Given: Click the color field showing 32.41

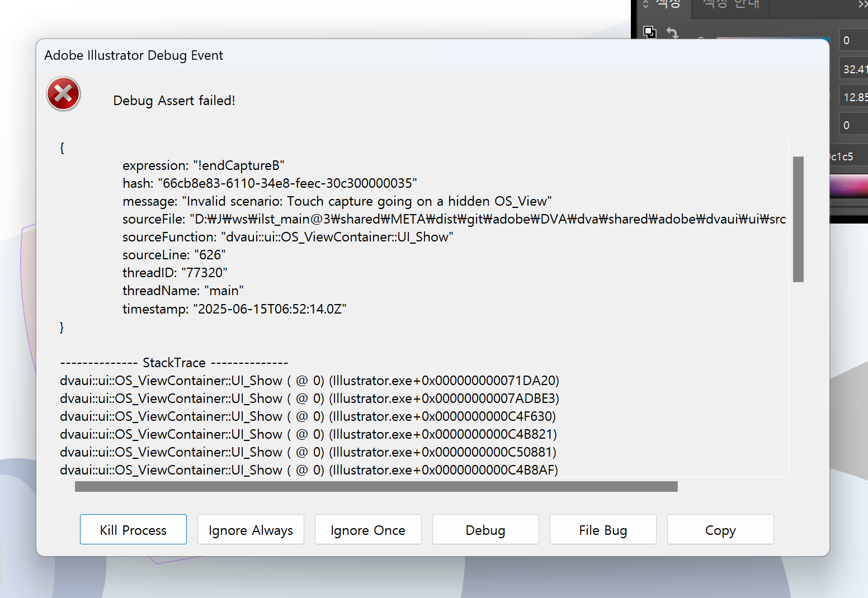Looking at the screenshot, I should click(855, 69).
